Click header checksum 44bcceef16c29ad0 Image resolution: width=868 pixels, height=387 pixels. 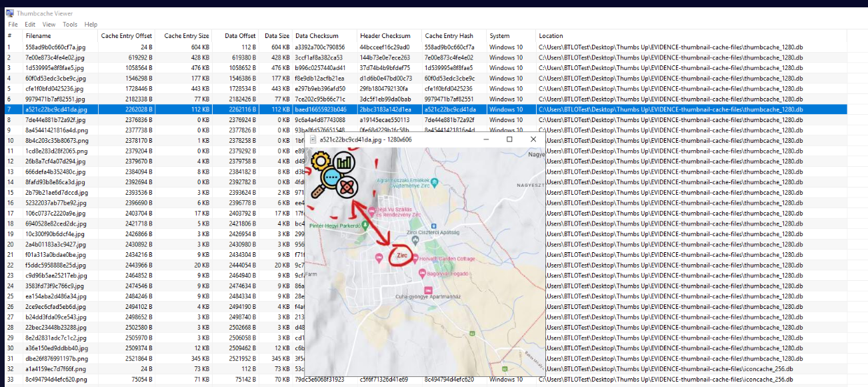pyautogui.click(x=385, y=47)
